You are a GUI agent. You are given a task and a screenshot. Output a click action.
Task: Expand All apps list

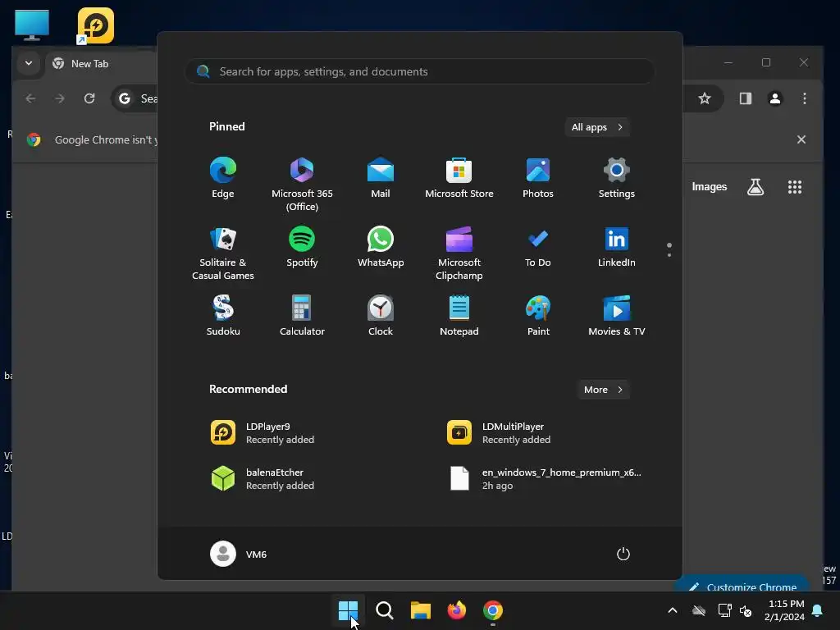[597, 127]
